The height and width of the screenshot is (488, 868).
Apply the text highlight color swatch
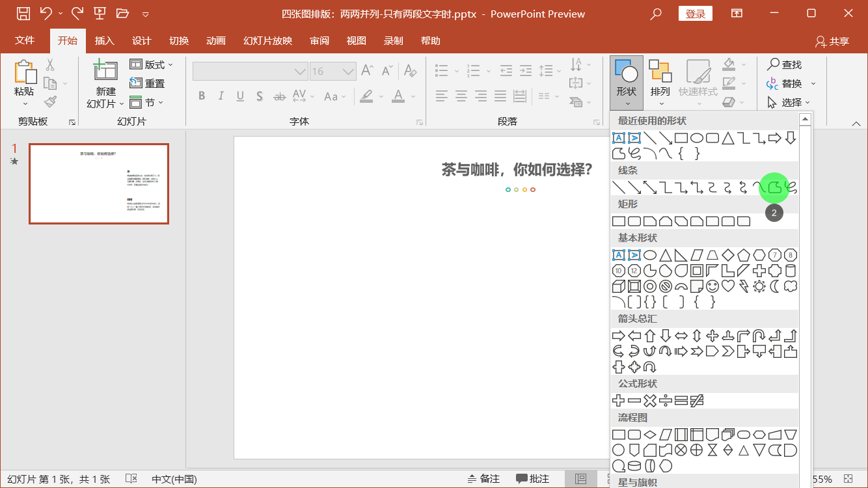pyautogui.click(x=366, y=96)
